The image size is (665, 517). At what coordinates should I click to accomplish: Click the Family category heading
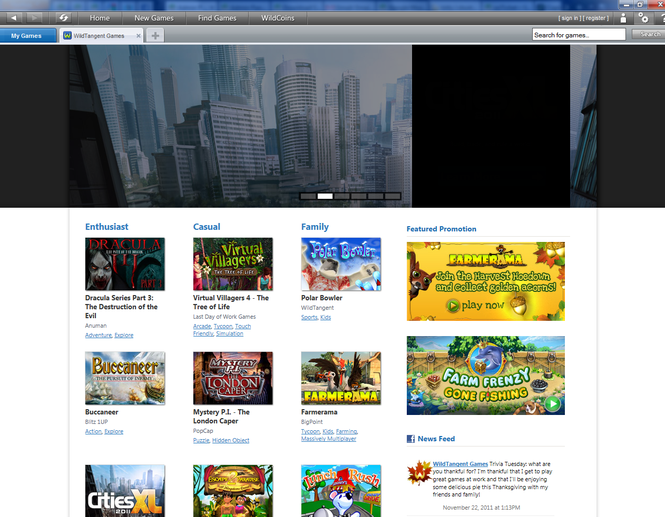click(x=315, y=227)
